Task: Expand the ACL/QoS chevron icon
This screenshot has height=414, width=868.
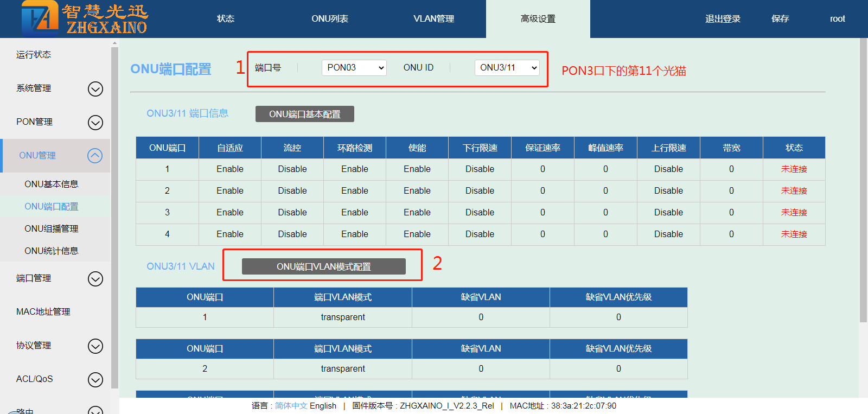Action: pyautogui.click(x=95, y=380)
